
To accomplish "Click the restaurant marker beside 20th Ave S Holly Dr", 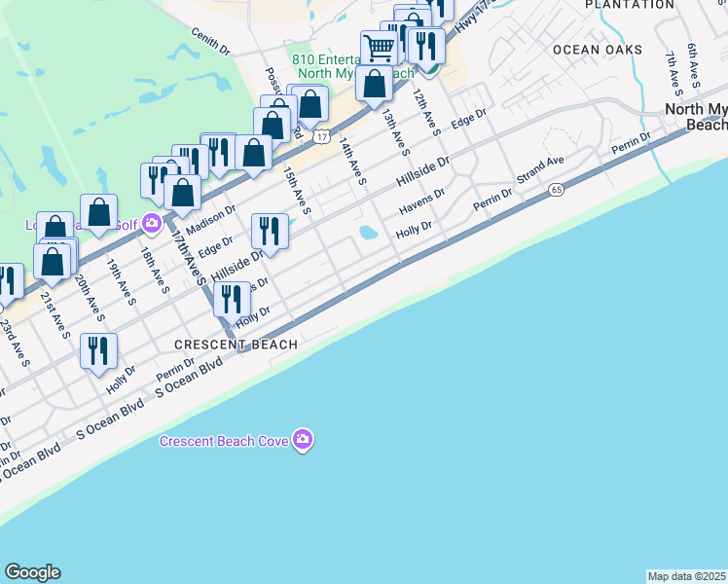I will click(98, 352).
